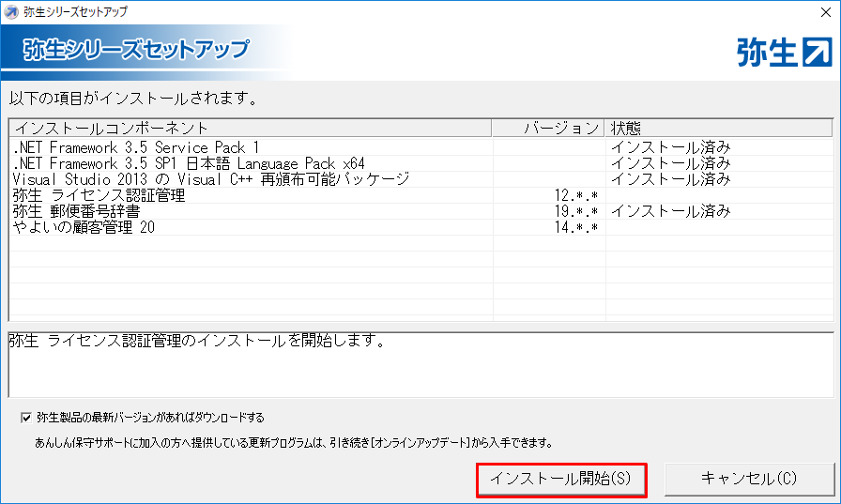Image resolution: width=841 pixels, height=504 pixels.
Task: Click the 弥生シリーズセットアップ banner title
Action: tap(136, 50)
